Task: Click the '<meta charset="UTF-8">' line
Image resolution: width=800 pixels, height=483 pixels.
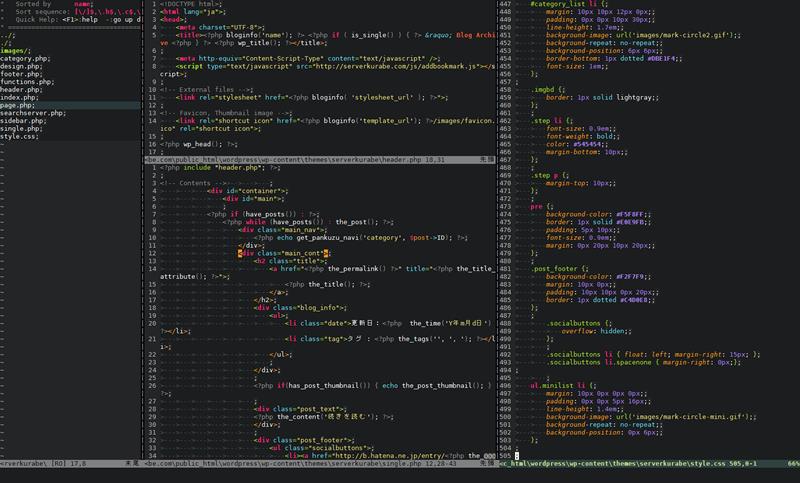Action: pyautogui.click(x=220, y=28)
